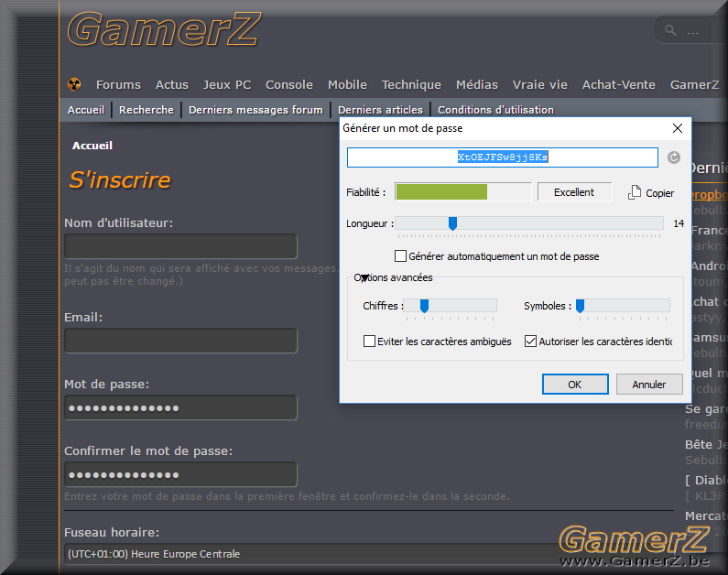Click the radioactive symbol icon before Forums
Image resolution: width=728 pixels, height=575 pixels.
tap(74, 84)
